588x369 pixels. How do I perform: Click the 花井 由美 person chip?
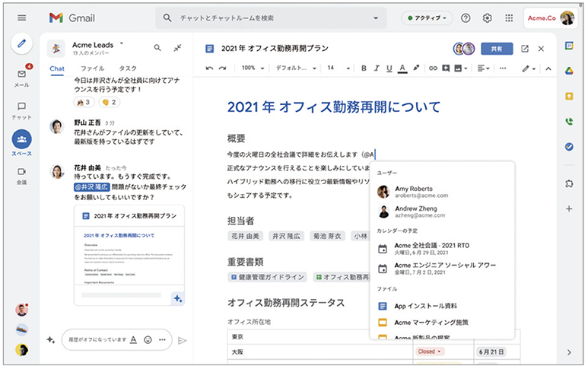point(245,236)
